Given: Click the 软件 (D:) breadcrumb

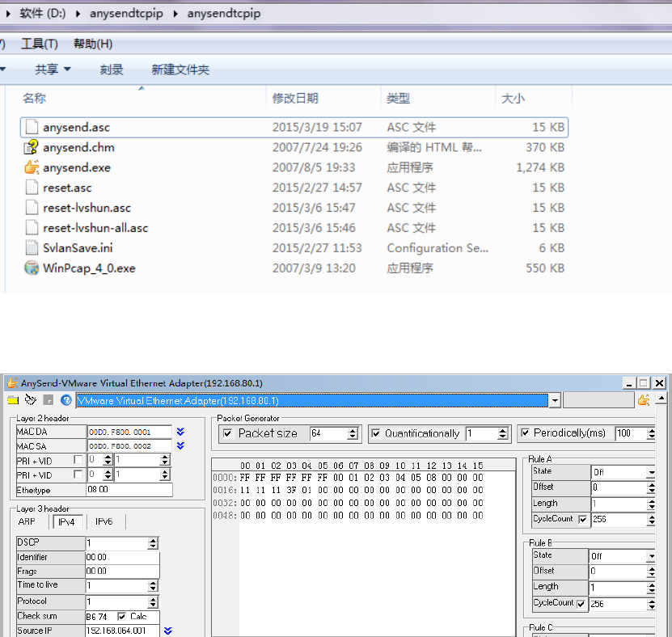Looking at the screenshot, I should (x=42, y=13).
